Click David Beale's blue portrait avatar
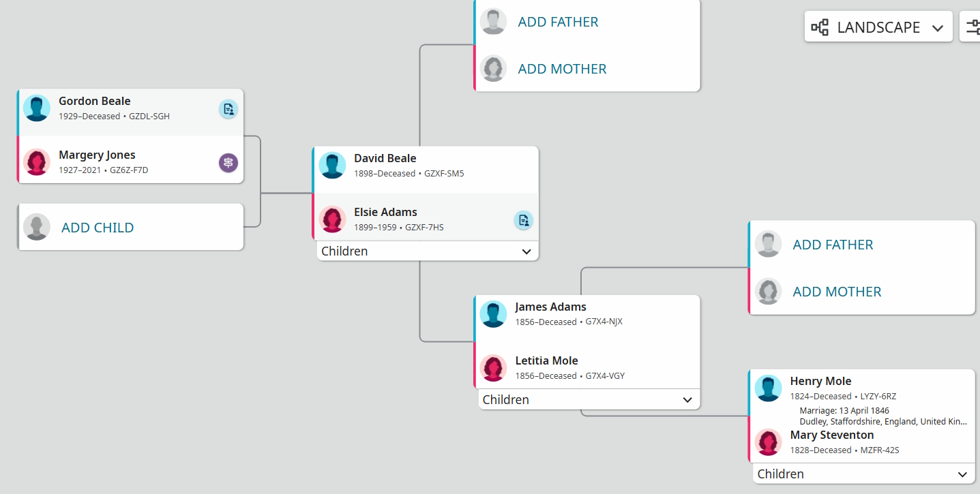Screen dimensions: 980x494 click(332, 166)
